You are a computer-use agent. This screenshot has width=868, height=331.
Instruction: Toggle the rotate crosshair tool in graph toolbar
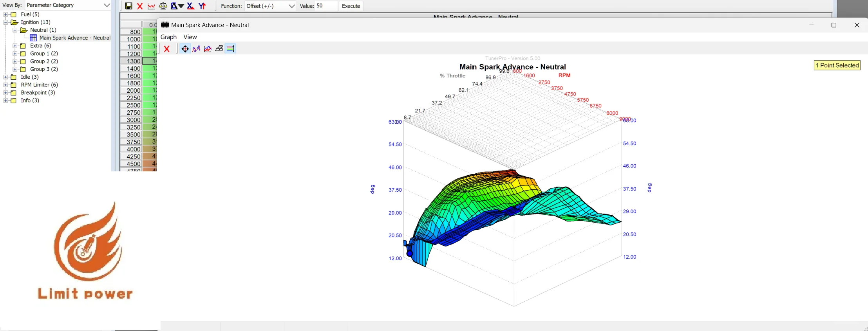[x=185, y=49]
